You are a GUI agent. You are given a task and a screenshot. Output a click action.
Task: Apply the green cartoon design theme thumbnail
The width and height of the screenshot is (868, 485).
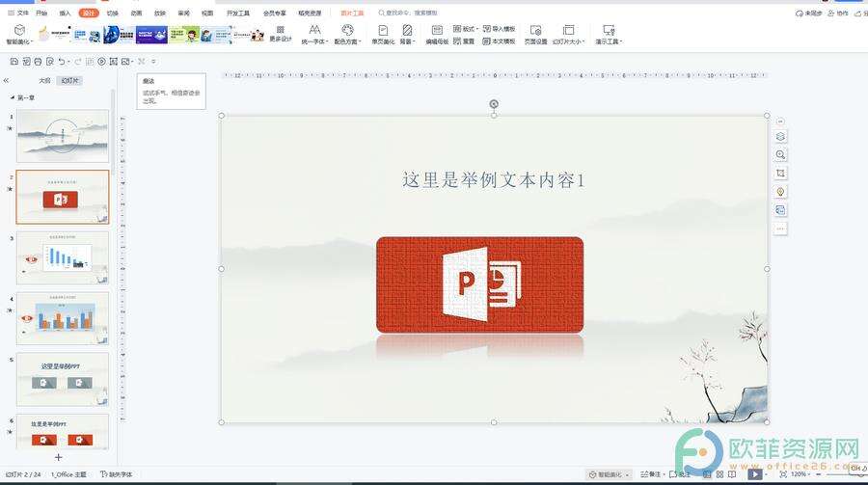[184, 35]
